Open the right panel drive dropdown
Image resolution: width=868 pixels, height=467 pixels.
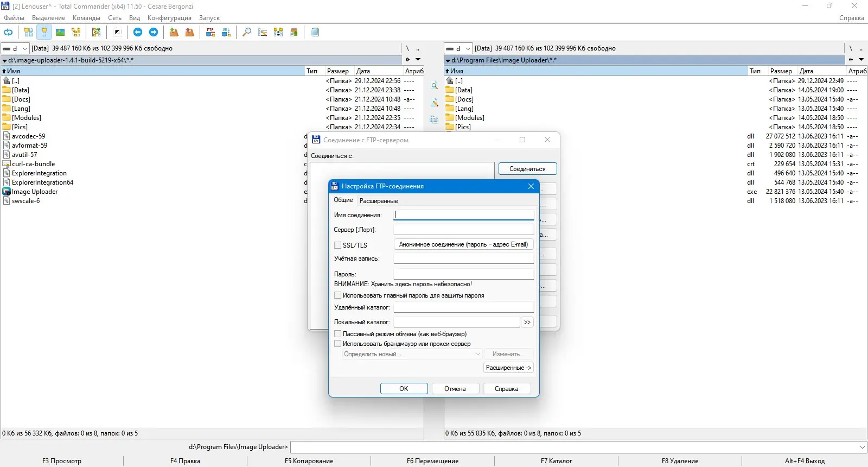[x=458, y=48]
